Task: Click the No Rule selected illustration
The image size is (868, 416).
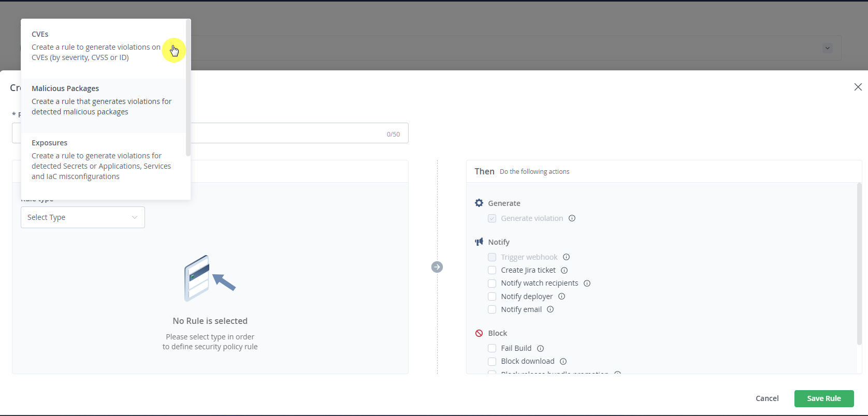Action: coord(210,278)
